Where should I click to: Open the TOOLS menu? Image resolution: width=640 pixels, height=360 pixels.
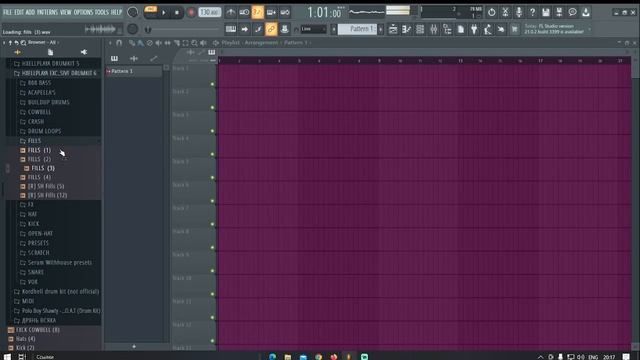(x=102, y=12)
